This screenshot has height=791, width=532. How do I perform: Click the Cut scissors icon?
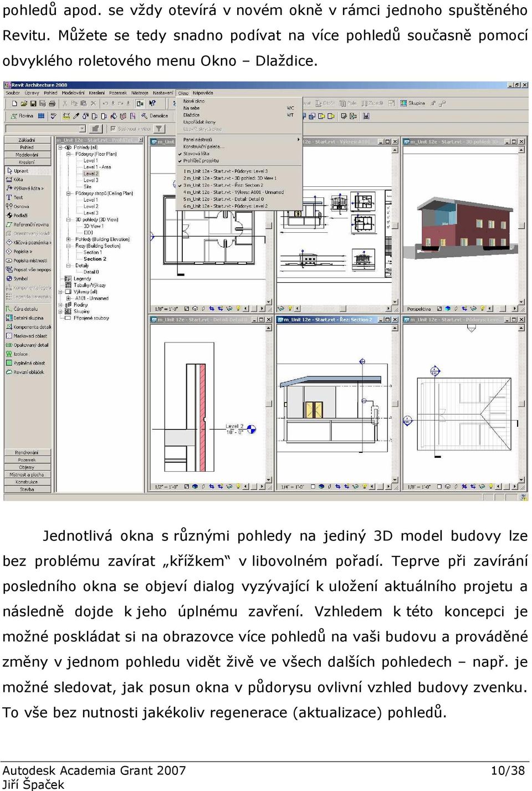click(65, 104)
